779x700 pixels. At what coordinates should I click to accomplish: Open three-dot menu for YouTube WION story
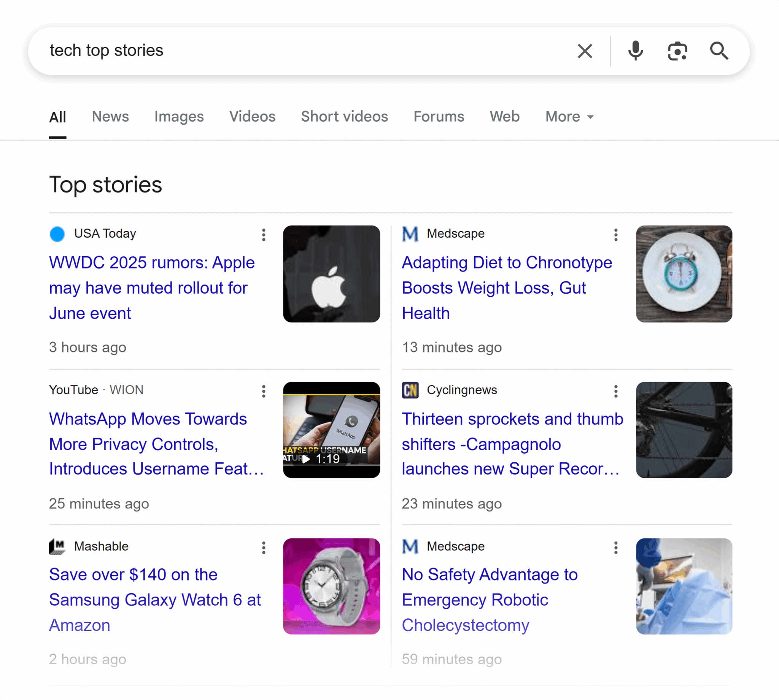(x=264, y=391)
